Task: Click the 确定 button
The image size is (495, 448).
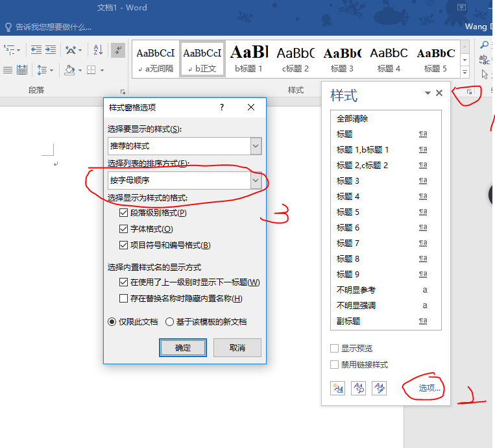Action: coord(183,348)
